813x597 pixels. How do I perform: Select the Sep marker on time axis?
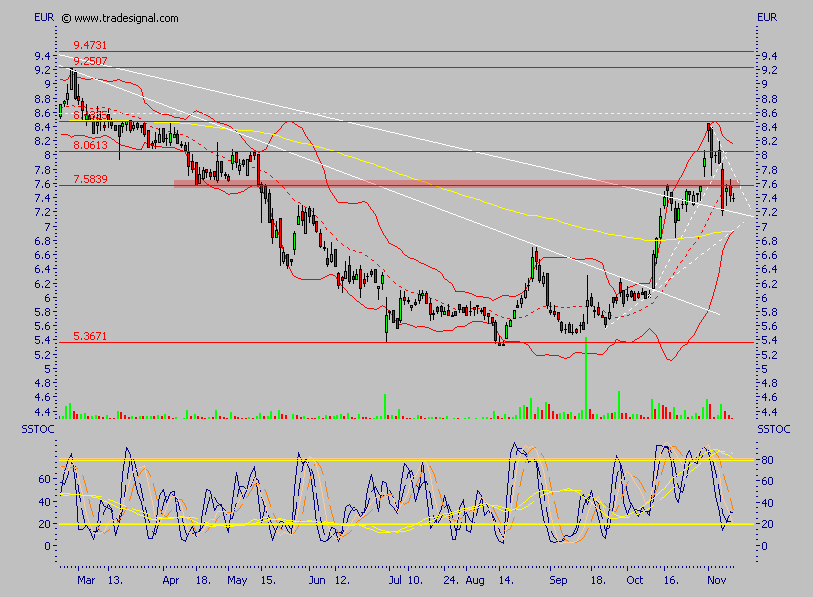559,578
